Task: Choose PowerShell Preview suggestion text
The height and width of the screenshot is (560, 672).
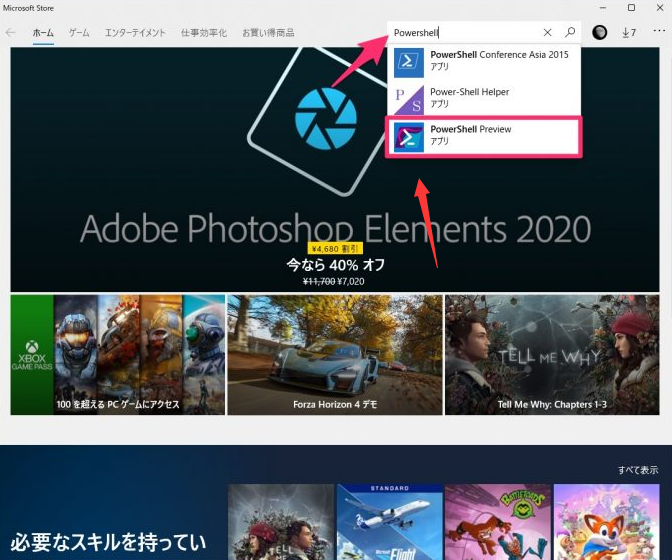Action: tap(471, 129)
